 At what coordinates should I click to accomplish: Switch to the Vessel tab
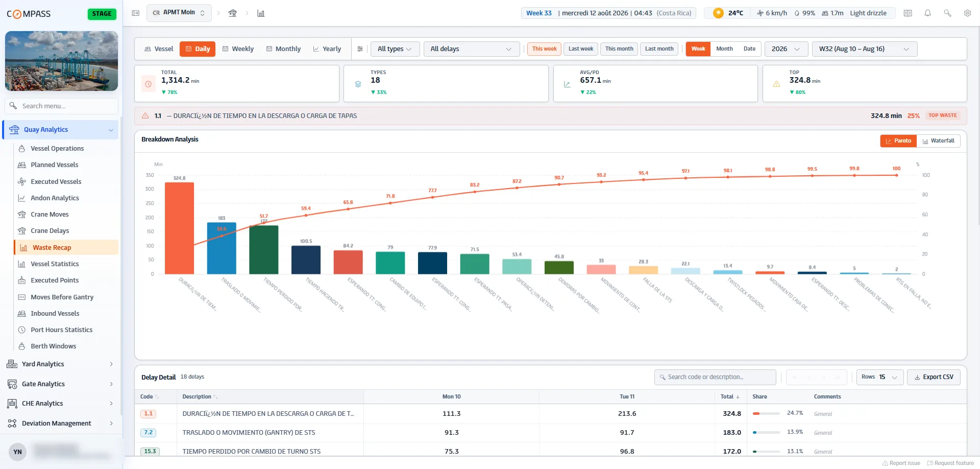159,49
